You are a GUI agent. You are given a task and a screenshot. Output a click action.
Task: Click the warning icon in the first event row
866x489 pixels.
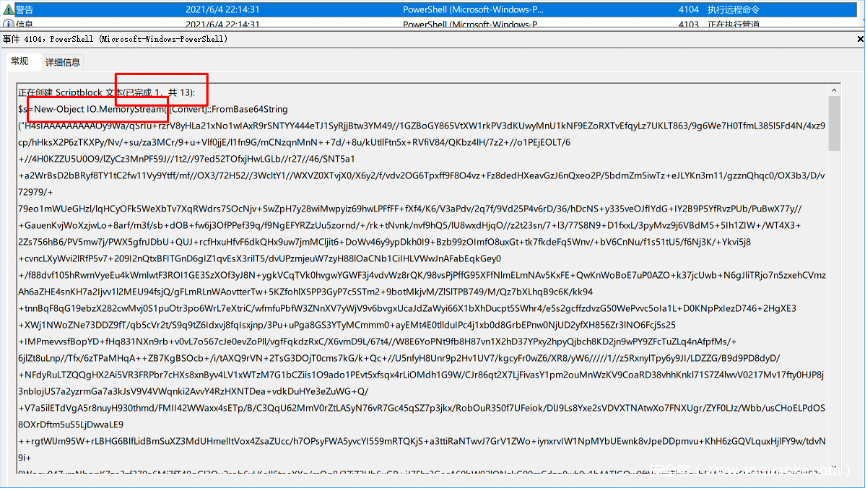[x=9, y=8]
